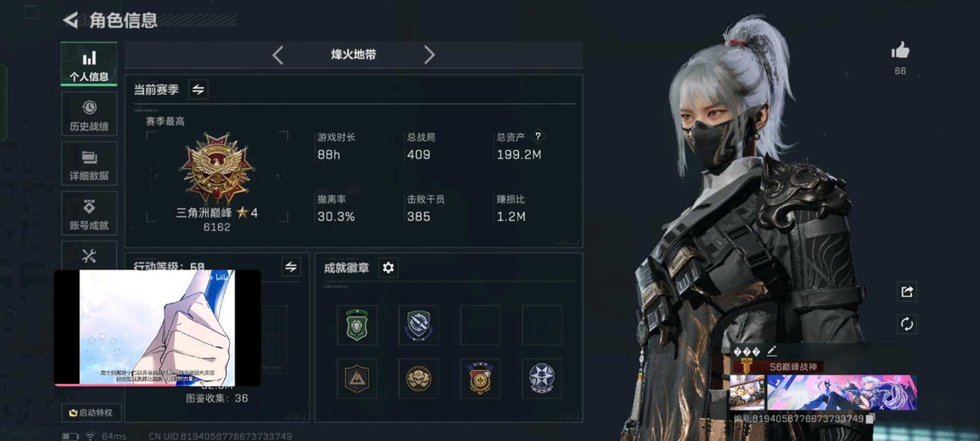Viewport: 980px width, 441px height.
Task: Open 成就徽章 gear settings
Action: coord(388,268)
